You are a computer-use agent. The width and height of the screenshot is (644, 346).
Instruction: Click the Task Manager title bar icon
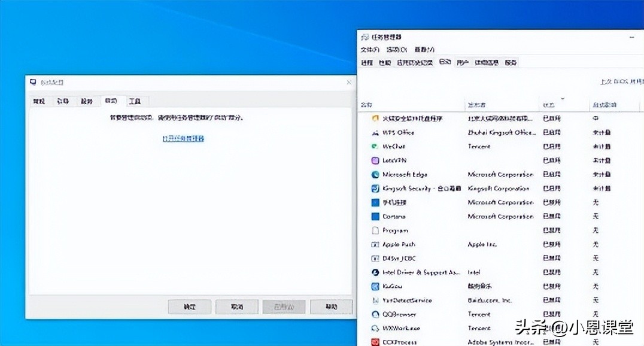(x=364, y=37)
